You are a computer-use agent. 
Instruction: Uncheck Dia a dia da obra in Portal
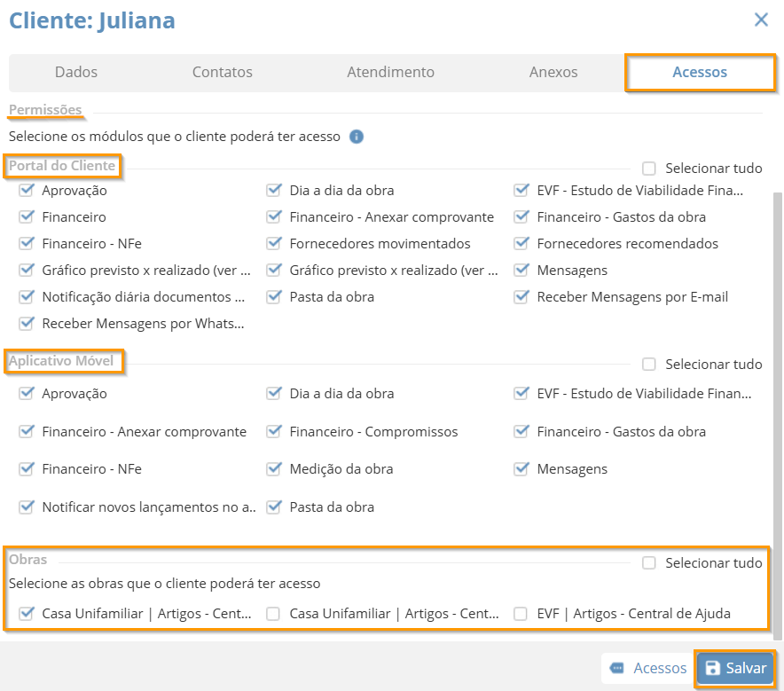click(x=273, y=190)
